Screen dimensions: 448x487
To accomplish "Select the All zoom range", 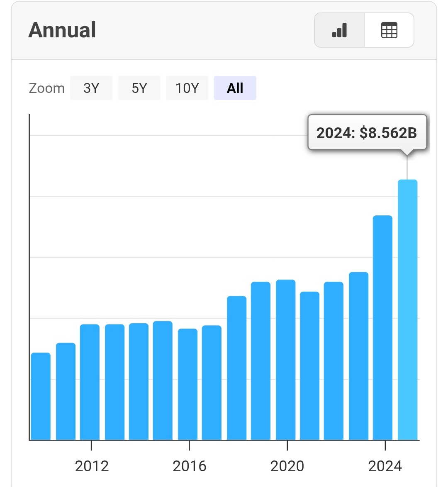I will [x=235, y=88].
